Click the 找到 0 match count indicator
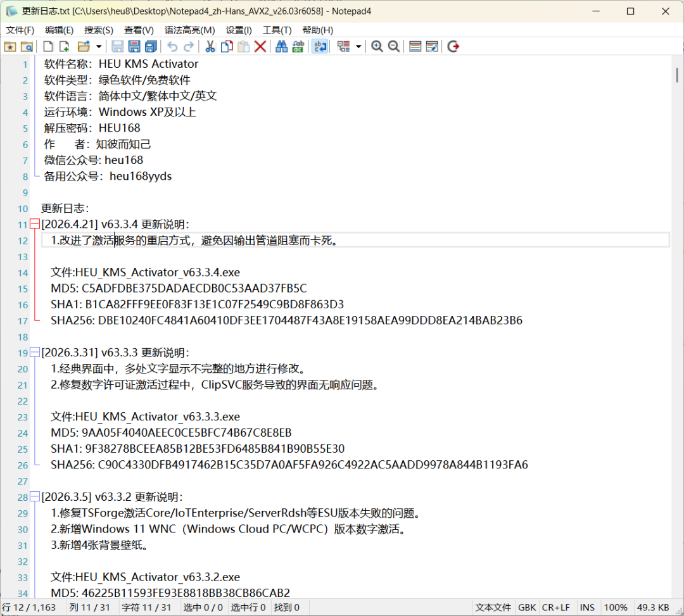 [287, 607]
